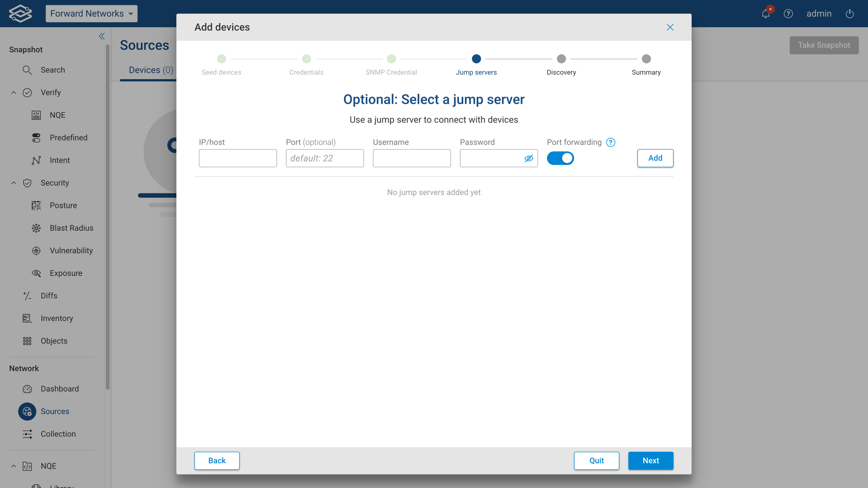
Task: Collapse the left sidebar
Action: [102, 36]
